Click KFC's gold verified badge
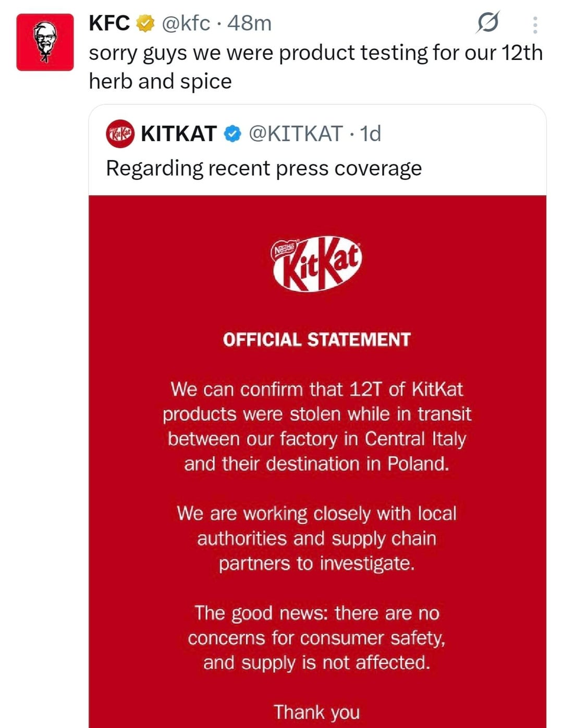563x728 pixels. pos(145,23)
